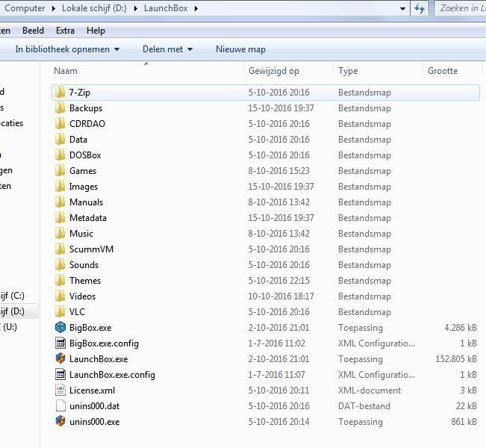Click the unins000.exe uninstaller icon
This screenshot has height=448, width=486.
[x=60, y=421]
